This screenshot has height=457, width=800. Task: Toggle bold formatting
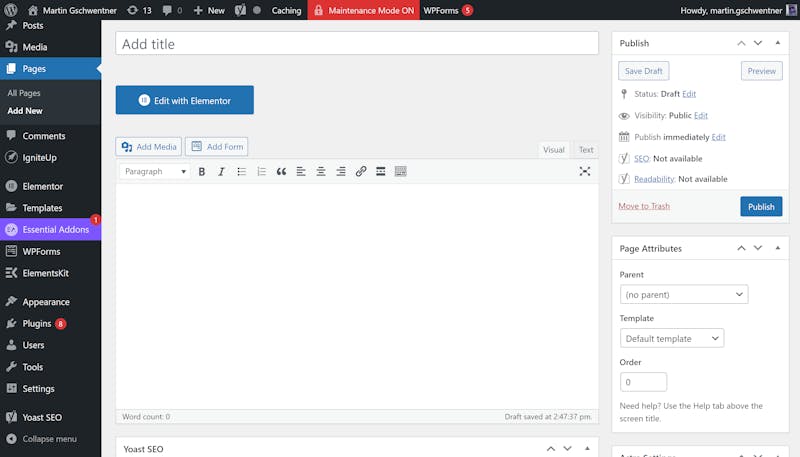[202, 171]
